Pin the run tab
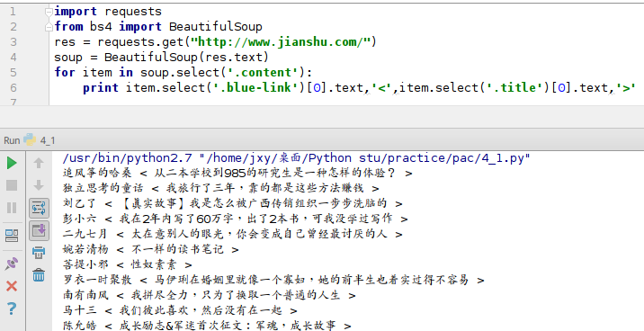 pos(12,264)
